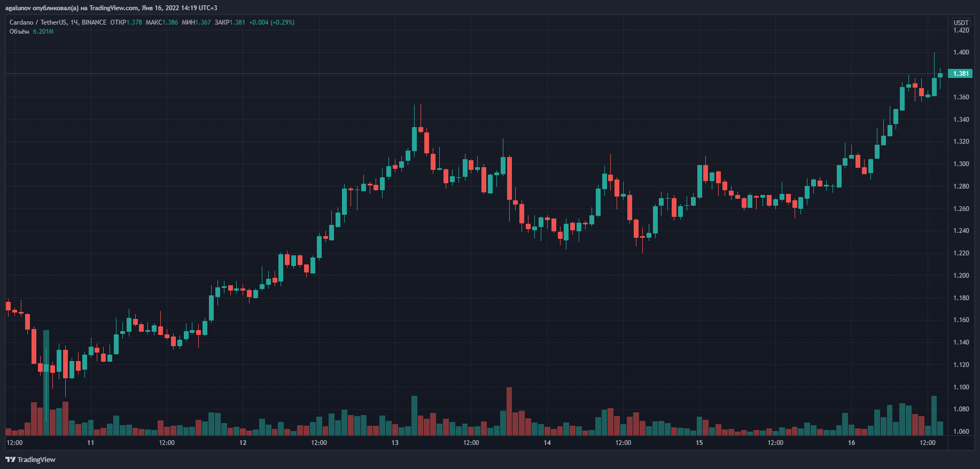This screenshot has width=980, height=469.
Task: Click the 6.201M volume value
Action: tap(43, 32)
